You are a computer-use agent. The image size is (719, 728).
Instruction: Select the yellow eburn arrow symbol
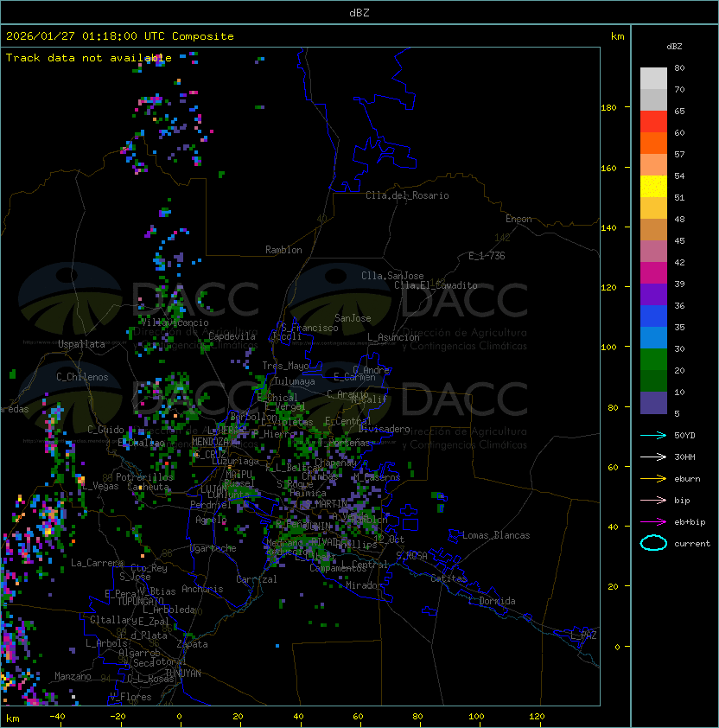(x=653, y=478)
